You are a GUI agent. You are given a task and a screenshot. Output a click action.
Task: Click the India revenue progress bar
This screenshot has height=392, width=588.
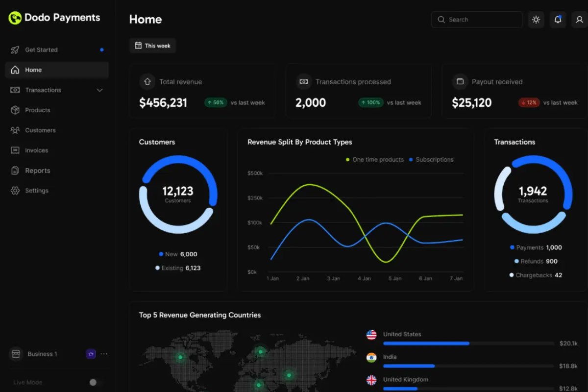(x=468, y=366)
